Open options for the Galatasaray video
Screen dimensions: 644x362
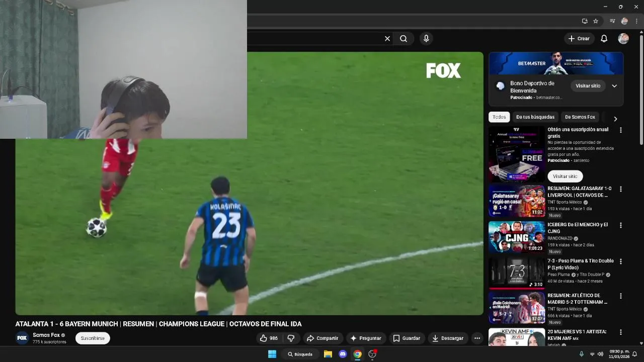(620, 190)
